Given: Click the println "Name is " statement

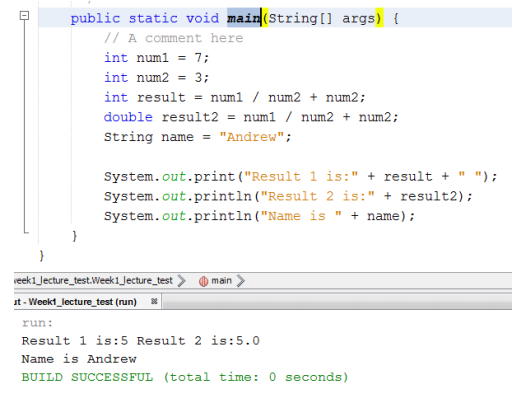Looking at the screenshot, I should (259, 216).
